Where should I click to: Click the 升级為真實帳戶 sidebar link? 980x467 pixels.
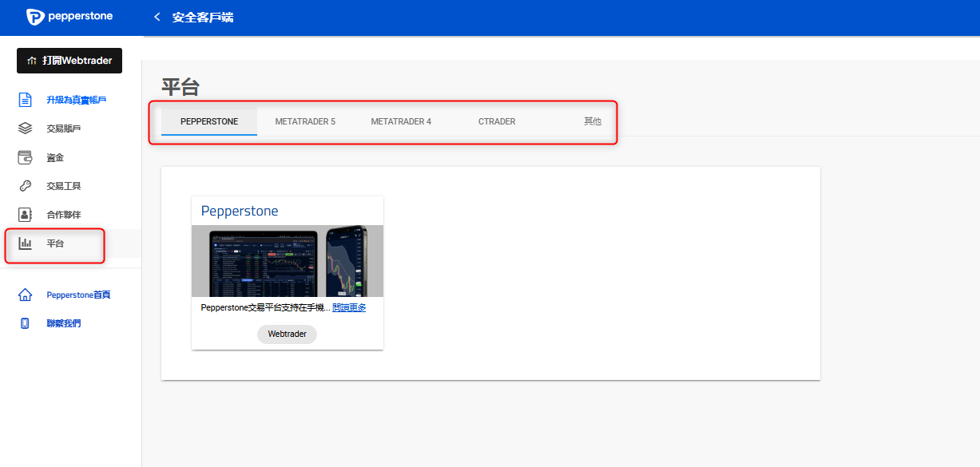77,100
